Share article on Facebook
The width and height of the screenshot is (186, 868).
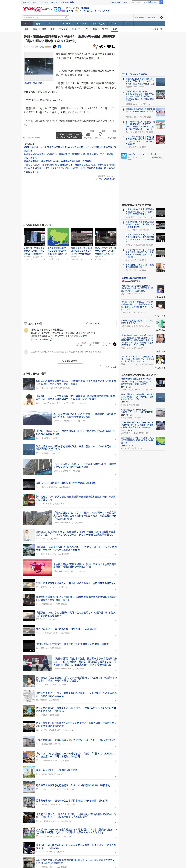tap(59, 47)
